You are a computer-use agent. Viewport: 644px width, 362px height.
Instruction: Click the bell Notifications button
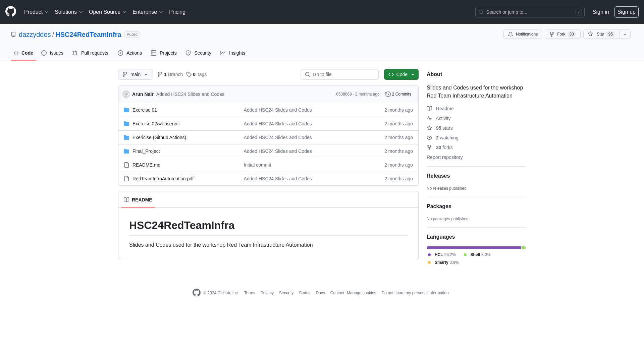pyautogui.click(x=523, y=34)
